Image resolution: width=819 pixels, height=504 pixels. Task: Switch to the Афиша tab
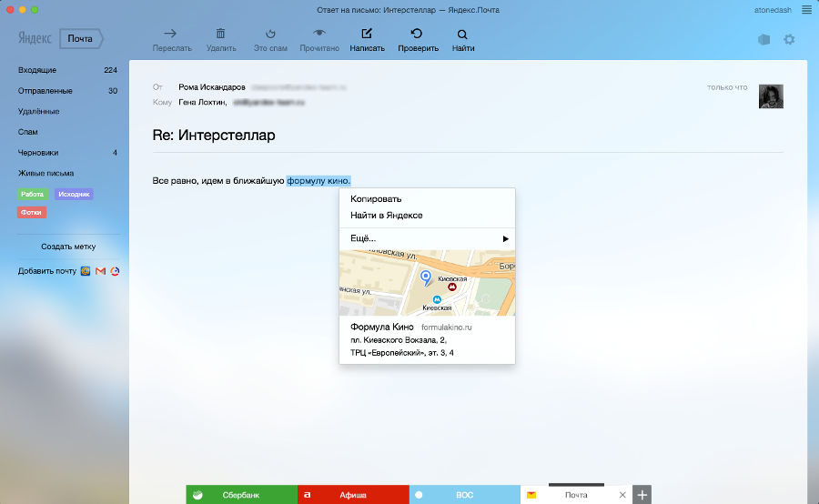(353, 495)
